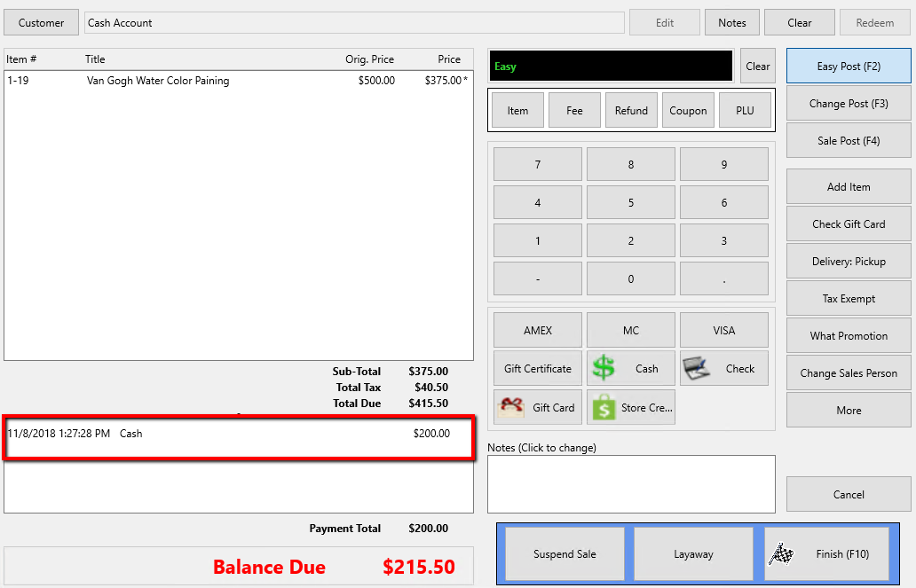Clear the Easy entry display

758,66
